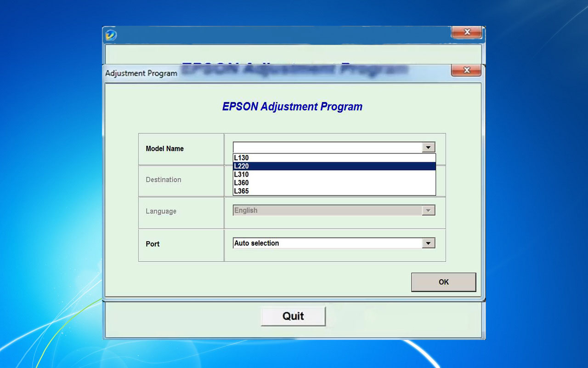Click the Language label
The height and width of the screenshot is (368, 588).
coord(161,211)
